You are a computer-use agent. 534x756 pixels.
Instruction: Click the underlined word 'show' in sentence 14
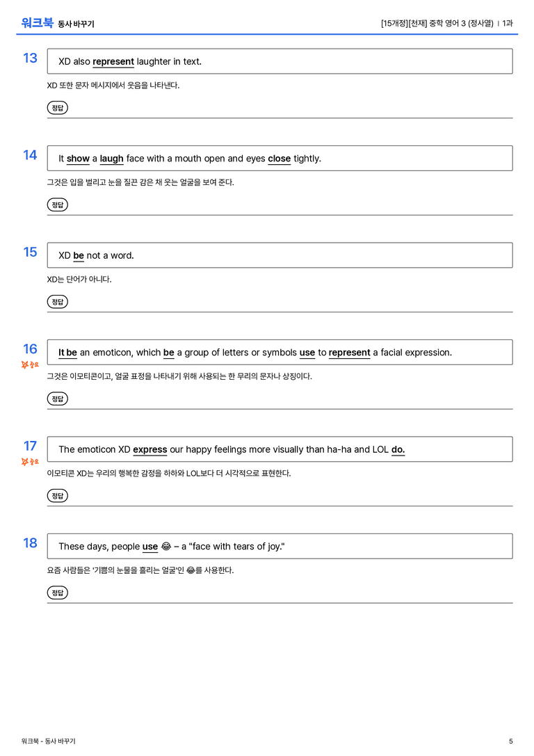tap(78, 159)
